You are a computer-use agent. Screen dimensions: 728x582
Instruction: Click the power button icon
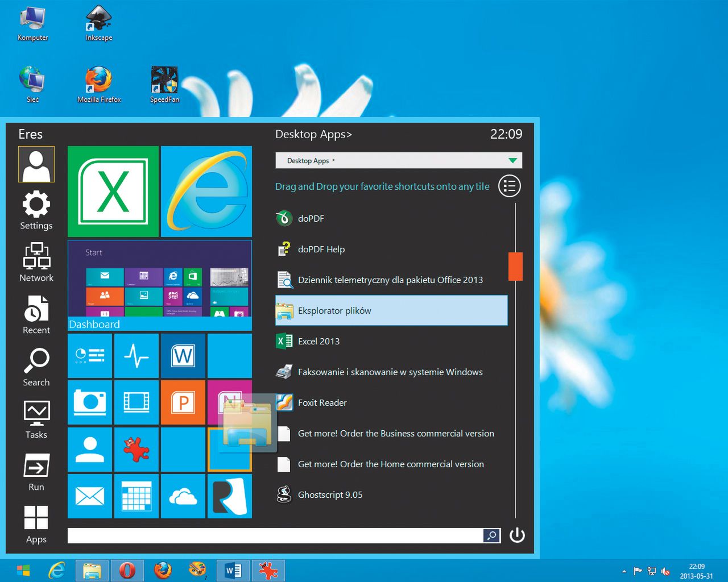point(517,535)
